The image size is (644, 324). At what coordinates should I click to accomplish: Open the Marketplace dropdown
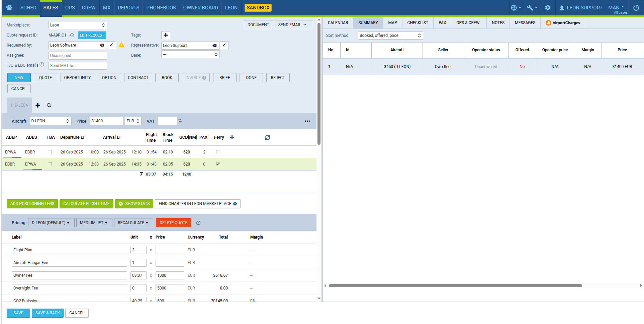[x=77, y=25]
